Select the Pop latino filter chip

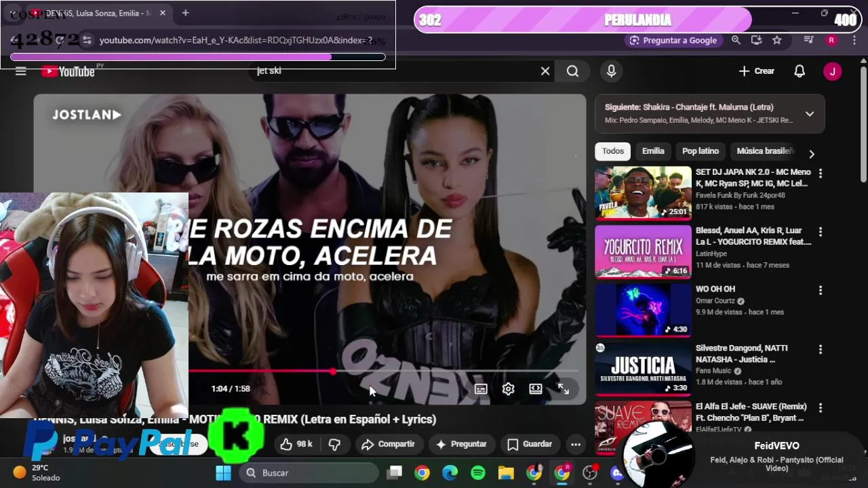pos(701,151)
